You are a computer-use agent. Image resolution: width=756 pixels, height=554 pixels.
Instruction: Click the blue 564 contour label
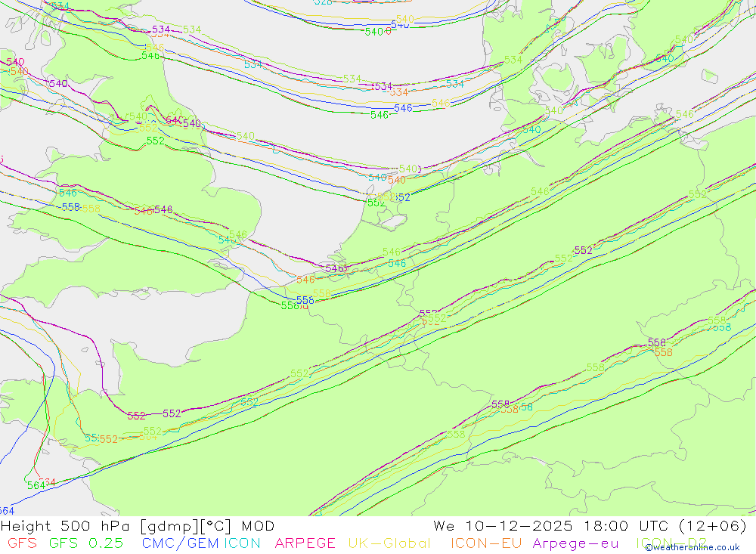[x=7, y=511]
